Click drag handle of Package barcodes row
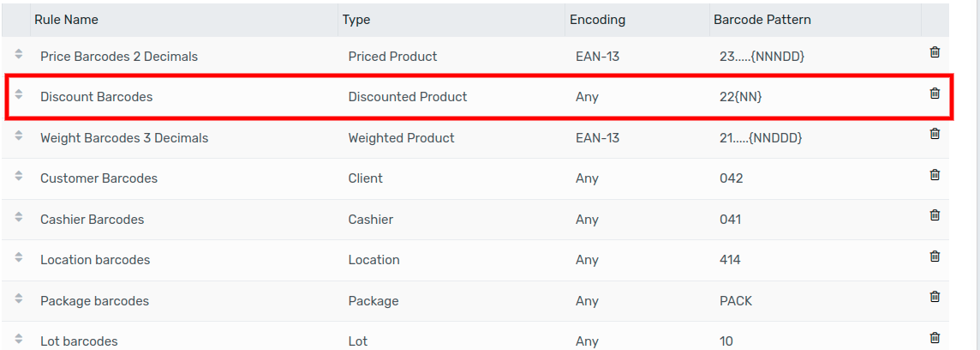The image size is (980, 350). point(19,299)
